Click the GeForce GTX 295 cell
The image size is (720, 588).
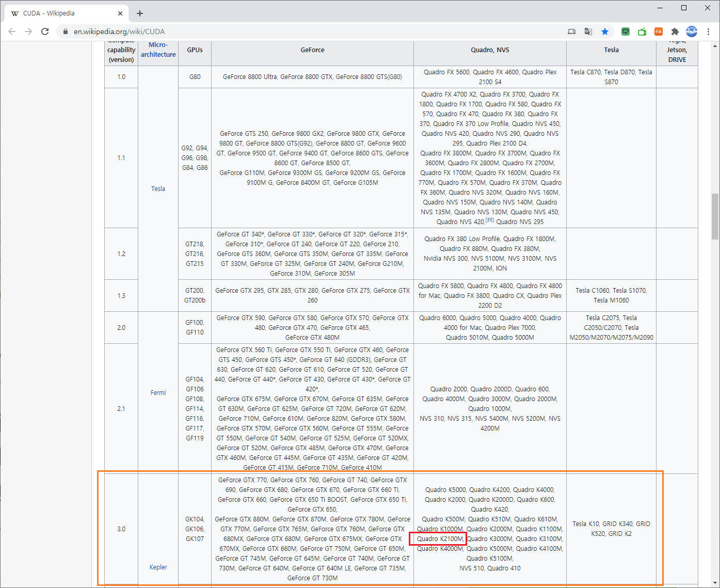coord(312,296)
